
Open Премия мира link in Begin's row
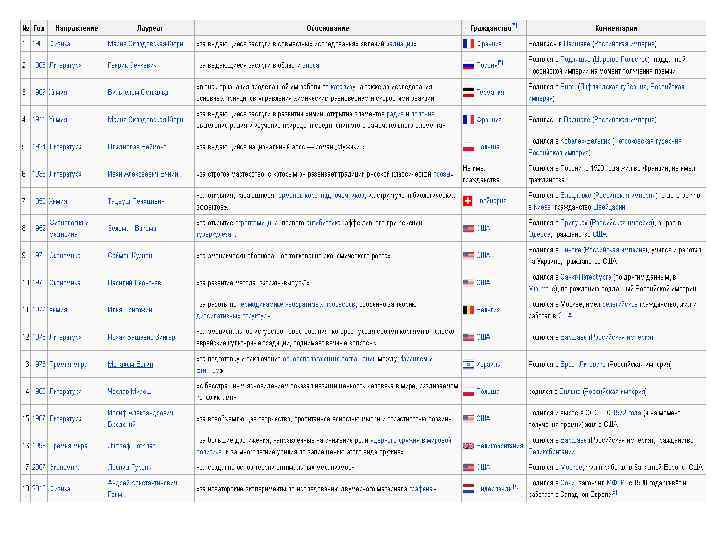[68, 365]
